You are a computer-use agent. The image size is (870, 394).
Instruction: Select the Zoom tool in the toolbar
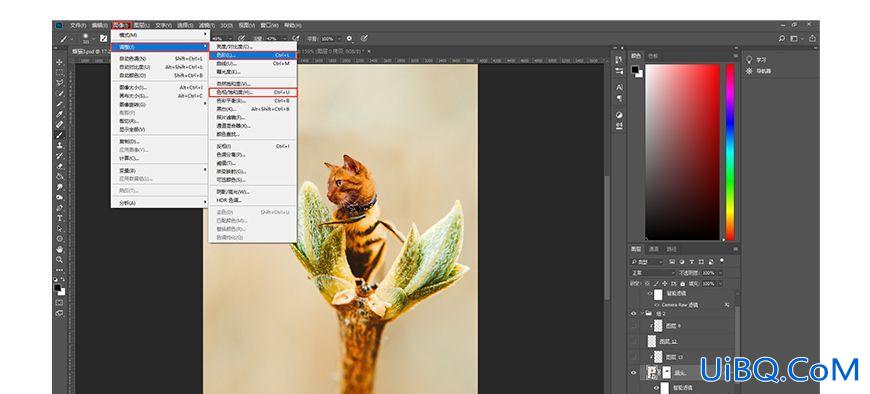pyautogui.click(x=59, y=260)
